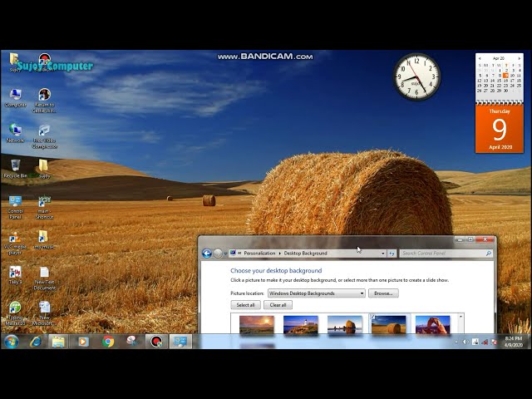This screenshot has width=532, height=399.
Task: Launch Tally 9 from desktop
Action: point(15,275)
